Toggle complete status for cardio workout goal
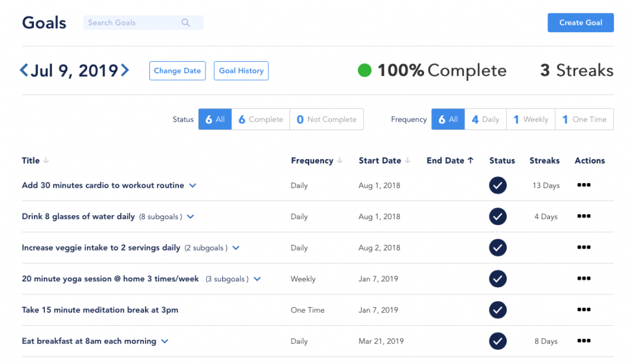The width and height of the screenshot is (632, 364). [x=498, y=186]
